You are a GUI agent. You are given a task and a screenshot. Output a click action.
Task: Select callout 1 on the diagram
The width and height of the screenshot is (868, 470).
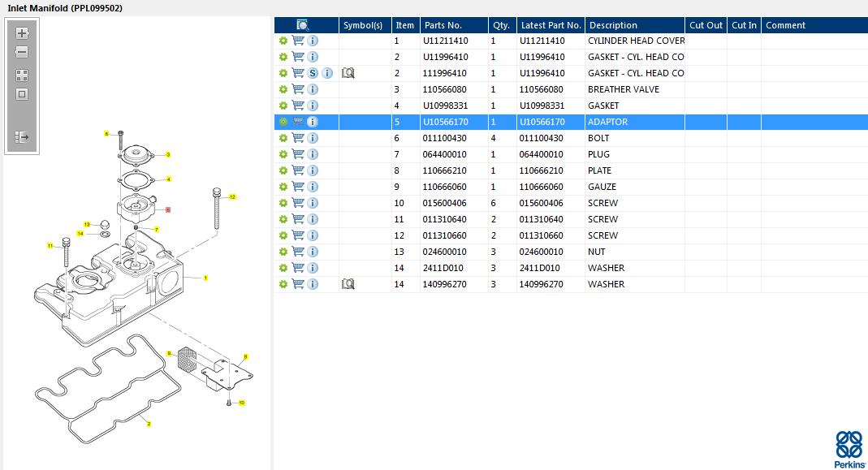pyautogui.click(x=205, y=278)
